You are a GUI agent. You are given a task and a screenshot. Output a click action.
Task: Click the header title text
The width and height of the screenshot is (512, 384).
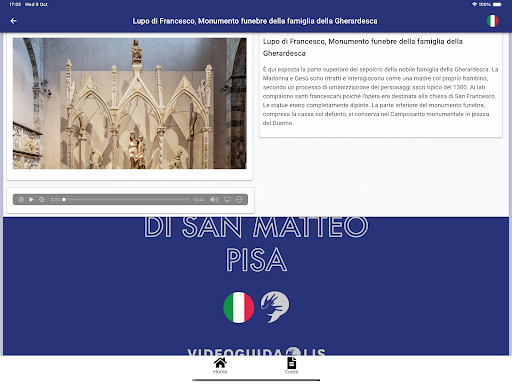click(x=255, y=21)
